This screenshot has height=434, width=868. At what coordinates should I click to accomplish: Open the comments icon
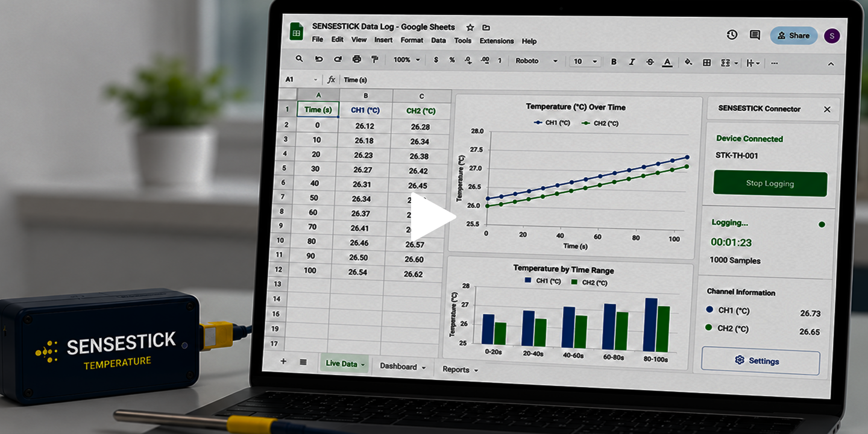[x=755, y=35]
